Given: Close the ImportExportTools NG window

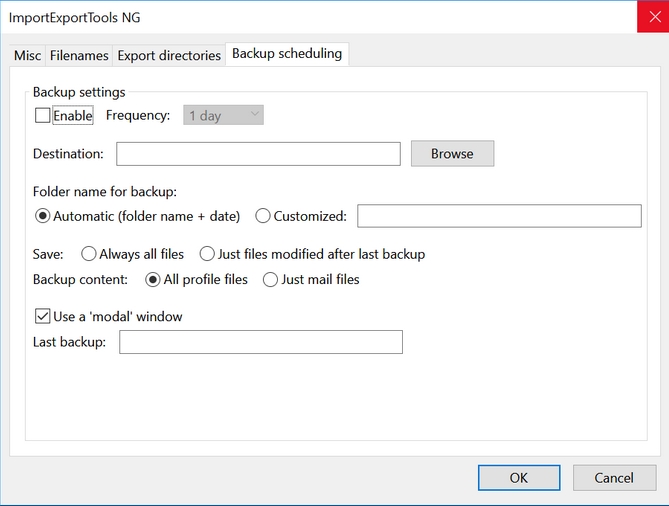Looking at the screenshot, I should tap(652, 17).
